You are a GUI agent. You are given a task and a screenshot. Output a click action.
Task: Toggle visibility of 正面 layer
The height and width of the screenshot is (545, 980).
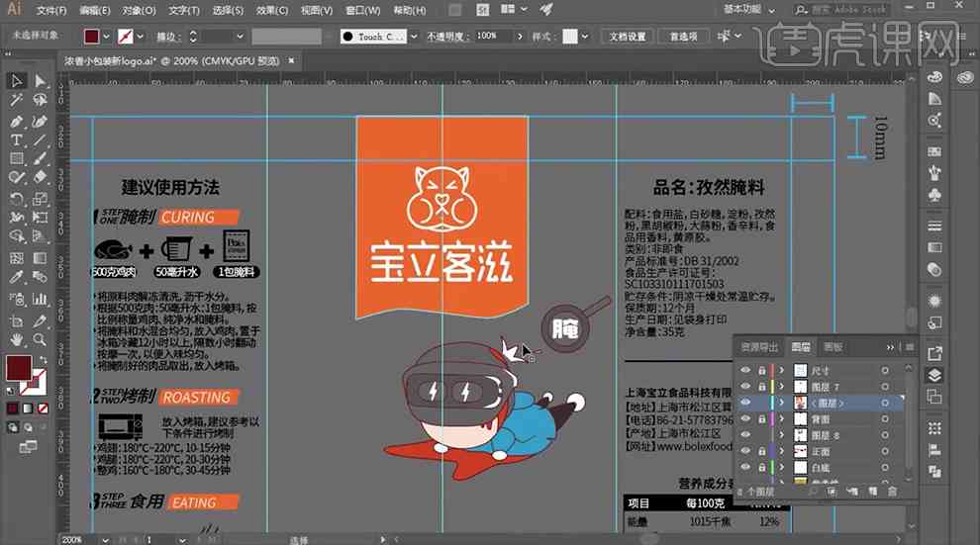tap(745, 451)
